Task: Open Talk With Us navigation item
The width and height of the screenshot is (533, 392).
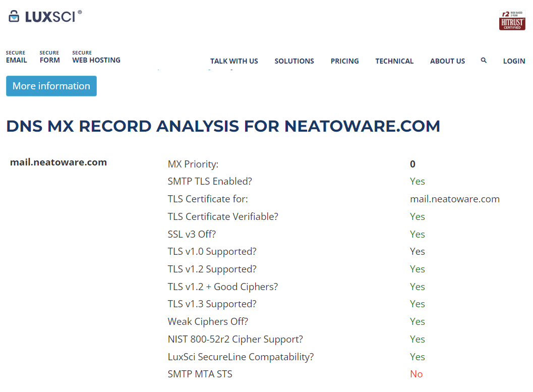Action: [x=234, y=61]
